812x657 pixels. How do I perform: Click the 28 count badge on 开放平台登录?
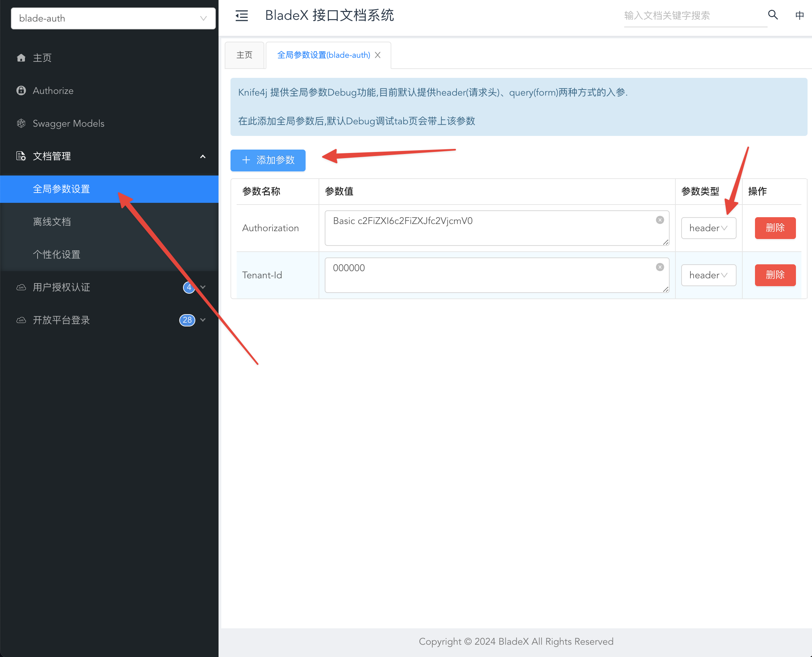point(187,320)
